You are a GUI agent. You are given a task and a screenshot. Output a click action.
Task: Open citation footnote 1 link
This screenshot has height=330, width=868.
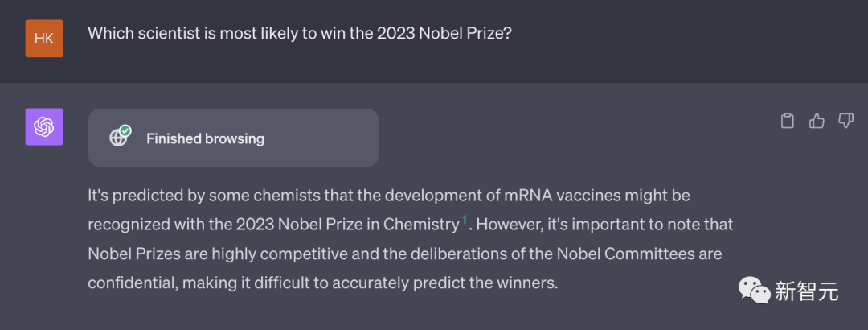[x=465, y=218]
